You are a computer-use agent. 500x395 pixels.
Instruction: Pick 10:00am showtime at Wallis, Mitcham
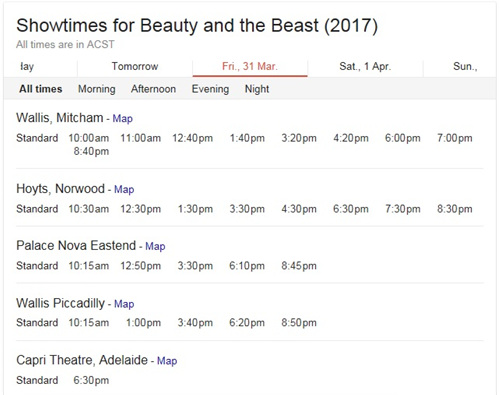pyautogui.click(x=89, y=138)
